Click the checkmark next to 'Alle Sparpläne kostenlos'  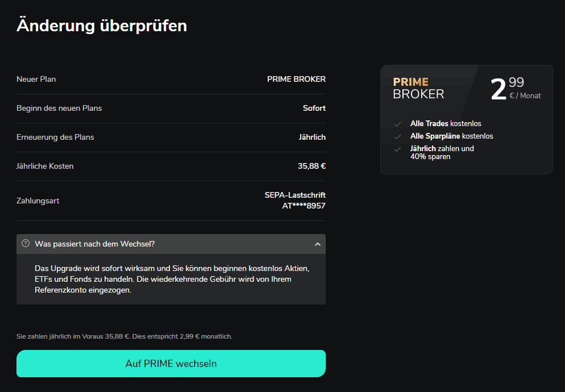coord(397,136)
